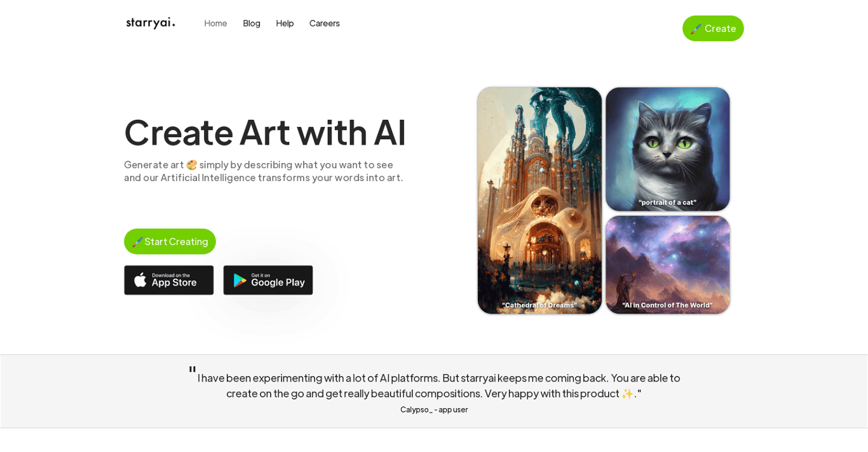
Task: Click the Start Creating button
Action: [170, 241]
